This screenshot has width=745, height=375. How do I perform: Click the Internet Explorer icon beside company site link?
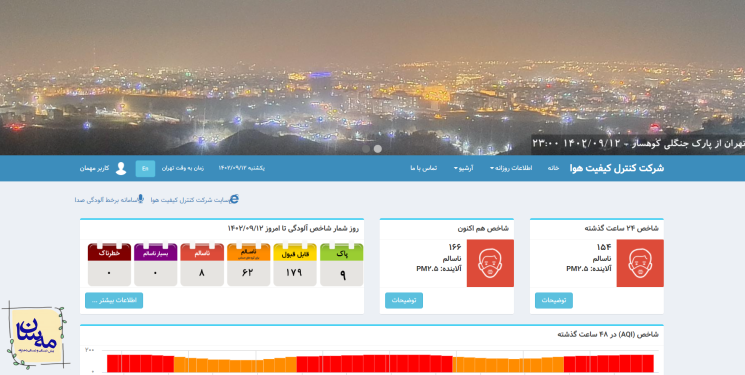234,200
